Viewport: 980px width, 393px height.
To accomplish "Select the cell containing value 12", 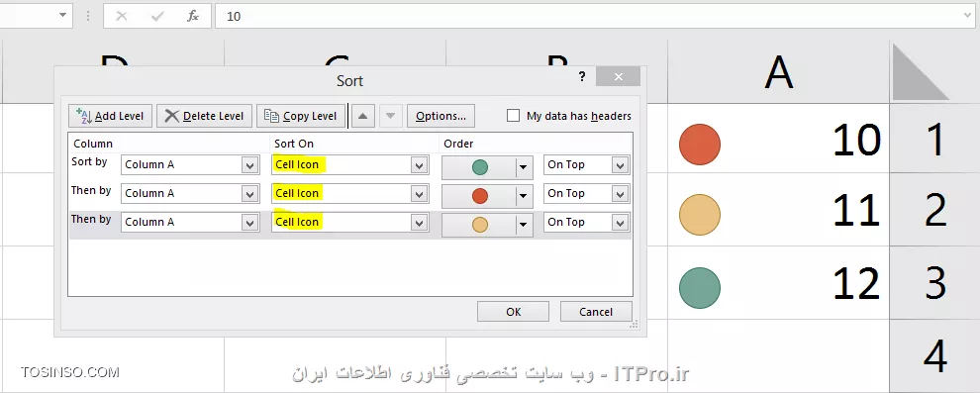I will [779, 282].
